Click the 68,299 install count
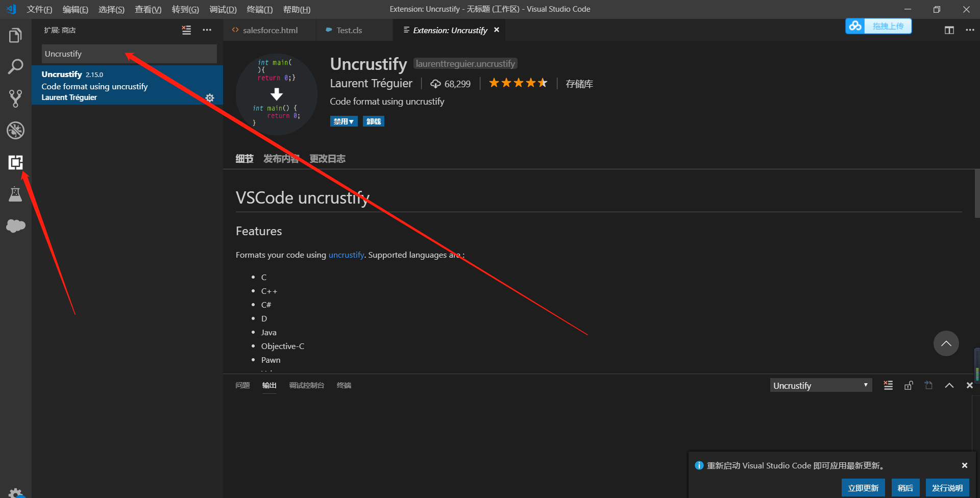Image resolution: width=980 pixels, height=498 pixels. coord(450,84)
